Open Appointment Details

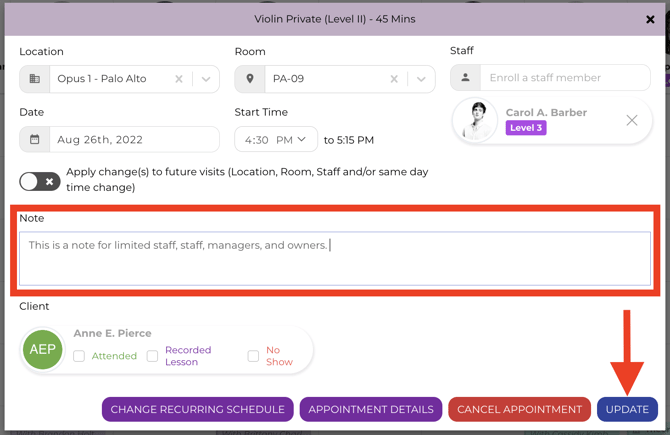pos(371,409)
